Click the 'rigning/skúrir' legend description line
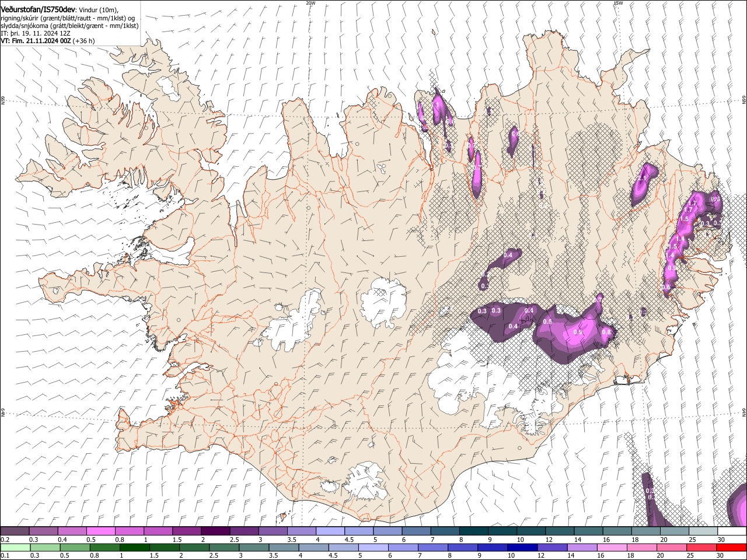Viewport: 747px width, 560px height. [x=68, y=18]
